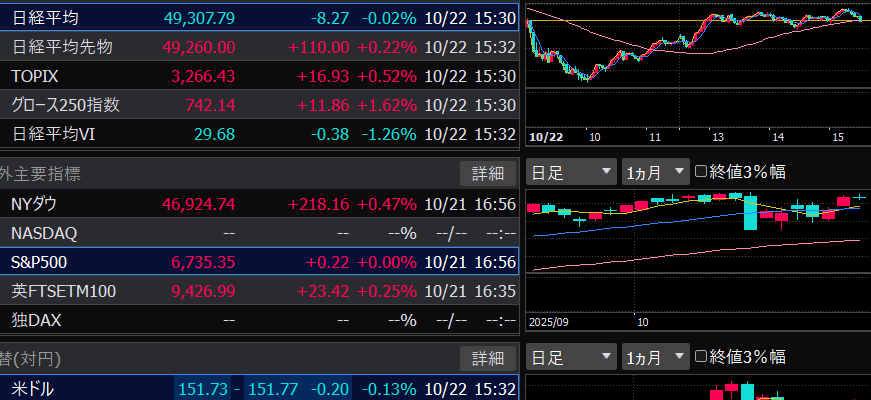Select the 米ドル exchange rate row
The image size is (871, 400).
(x=258, y=388)
